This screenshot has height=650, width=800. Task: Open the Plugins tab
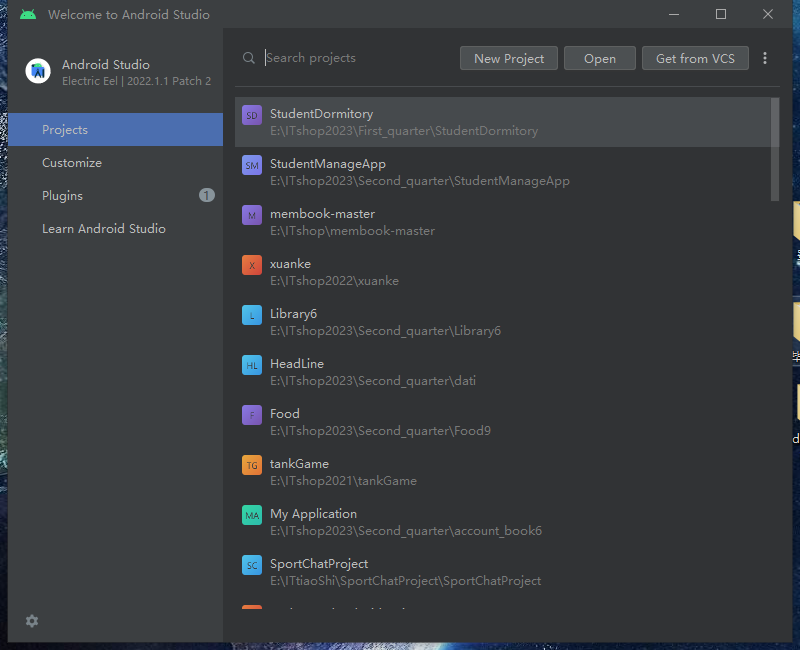[x=115, y=195]
